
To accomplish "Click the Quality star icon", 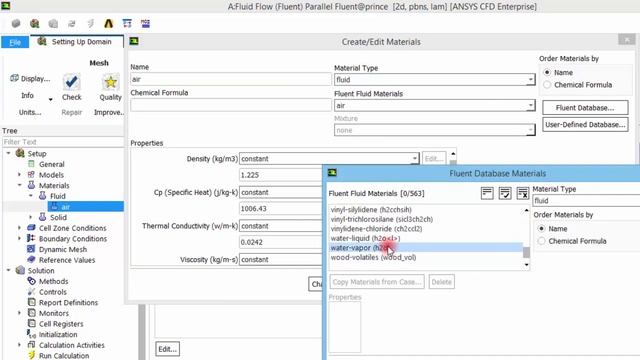I will (x=110, y=82).
